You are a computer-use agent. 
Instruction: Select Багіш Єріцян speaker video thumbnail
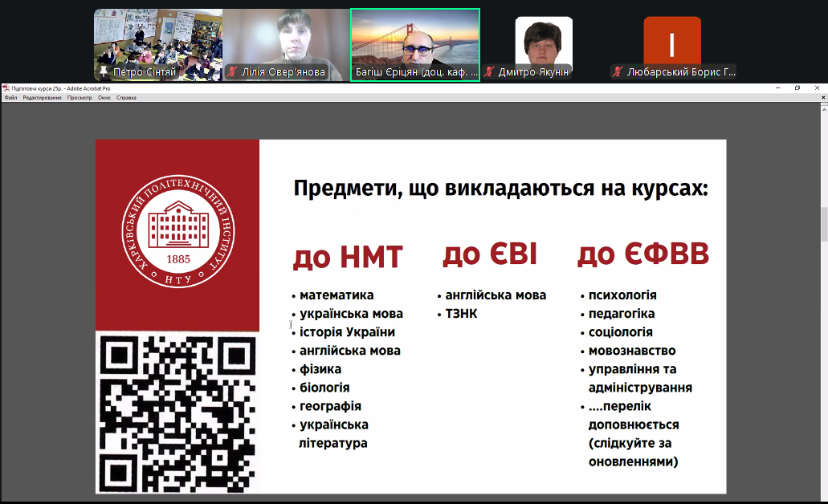[415, 45]
